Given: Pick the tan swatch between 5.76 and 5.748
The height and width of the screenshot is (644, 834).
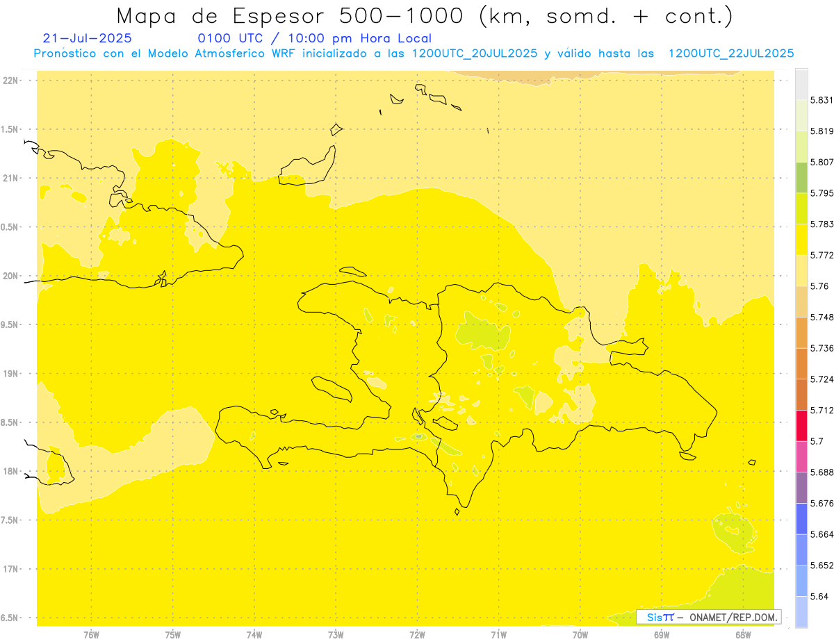Looking at the screenshot, I should (801, 302).
